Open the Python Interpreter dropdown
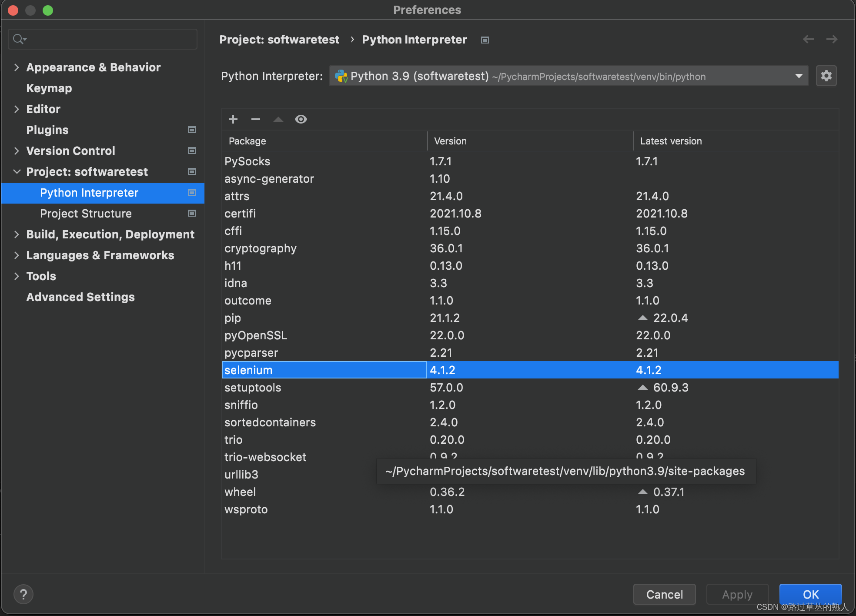 (x=569, y=76)
